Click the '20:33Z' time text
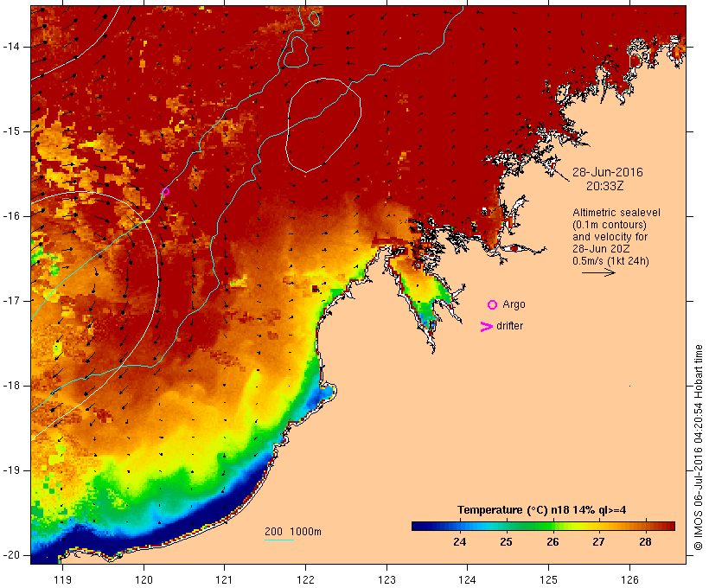Image resolution: width=709 pixels, height=588 pixels. click(x=605, y=186)
